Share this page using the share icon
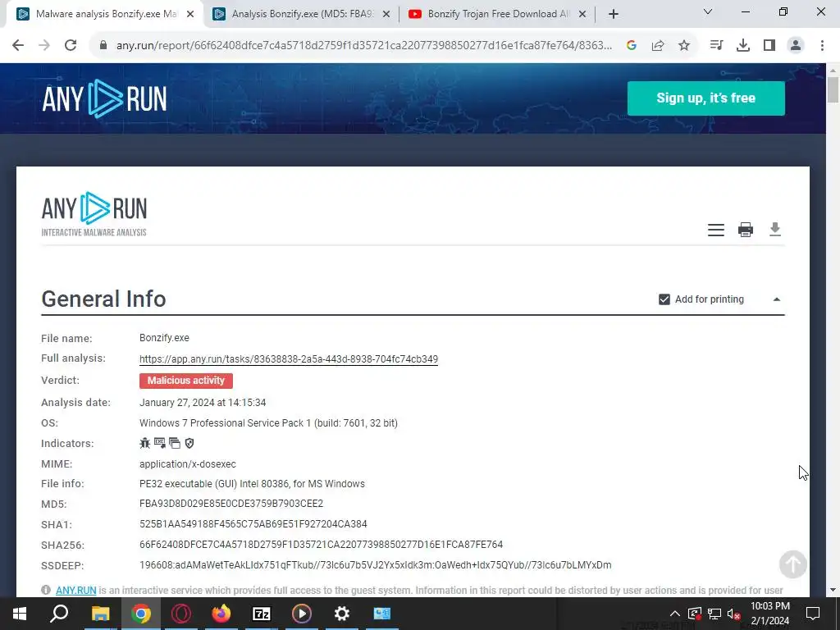The image size is (840, 630). click(658, 46)
